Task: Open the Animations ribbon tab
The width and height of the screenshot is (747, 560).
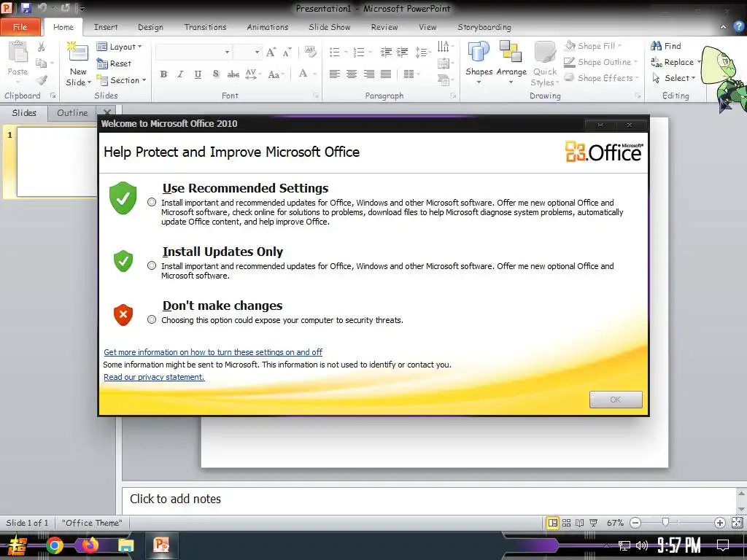Action: pos(267,27)
